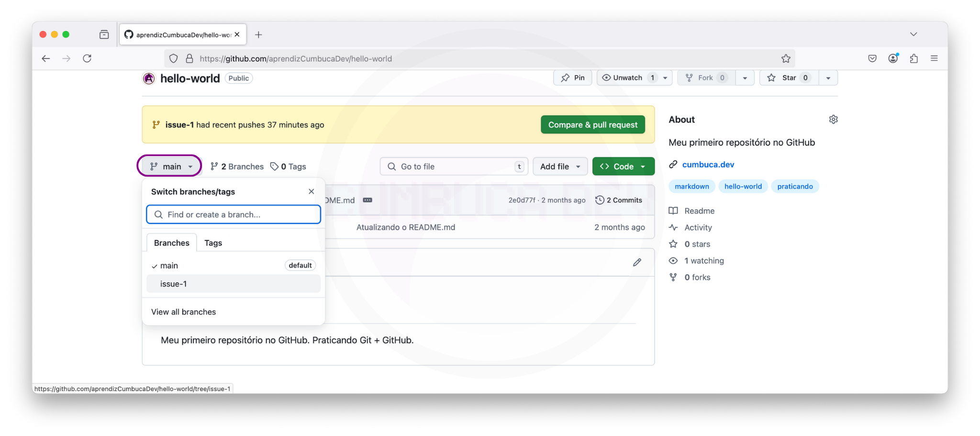Click the pencil edit README icon

(637, 262)
